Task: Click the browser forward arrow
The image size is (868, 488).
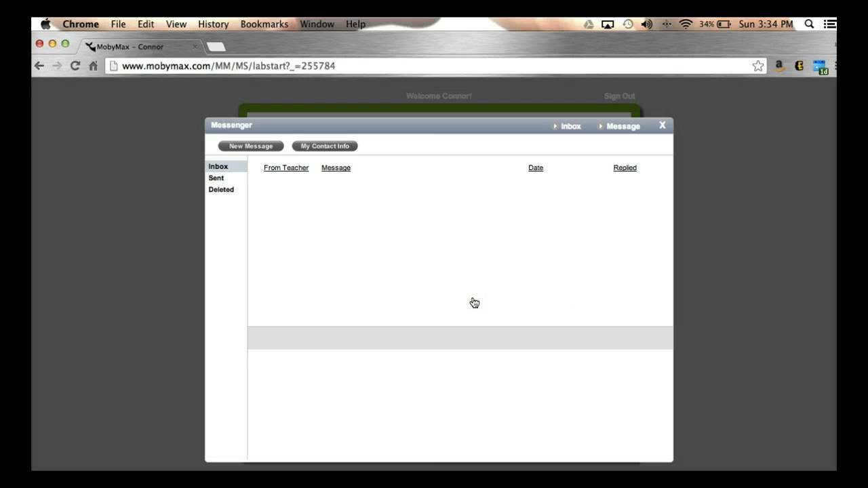Action: (x=57, y=66)
